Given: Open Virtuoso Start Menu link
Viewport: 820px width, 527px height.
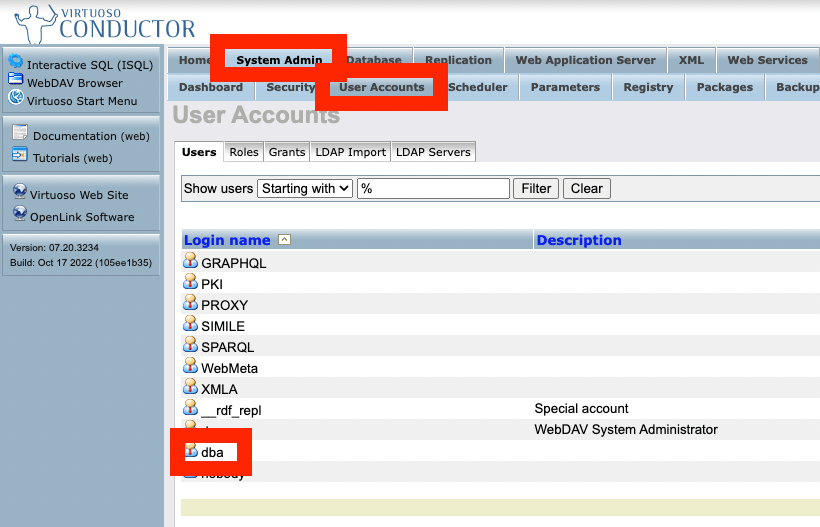Looking at the screenshot, I should pos(82,101).
